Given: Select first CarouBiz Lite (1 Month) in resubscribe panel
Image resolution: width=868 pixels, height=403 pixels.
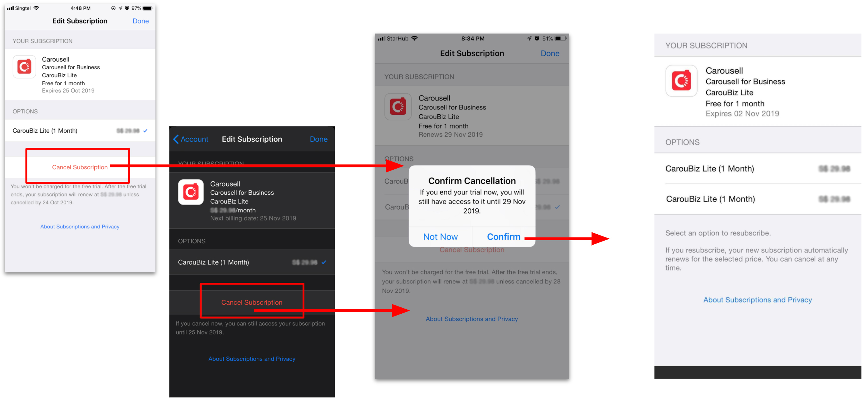Looking at the screenshot, I should pyautogui.click(x=757, y=169).
